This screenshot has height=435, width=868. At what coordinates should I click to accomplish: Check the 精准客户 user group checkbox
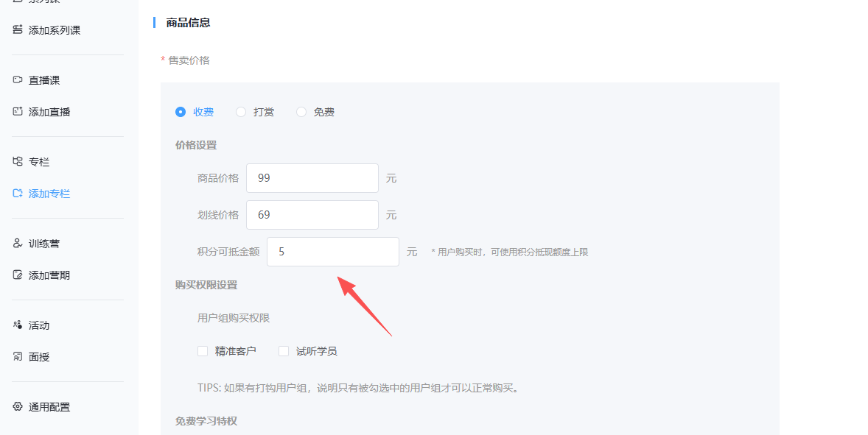[203, 351]
